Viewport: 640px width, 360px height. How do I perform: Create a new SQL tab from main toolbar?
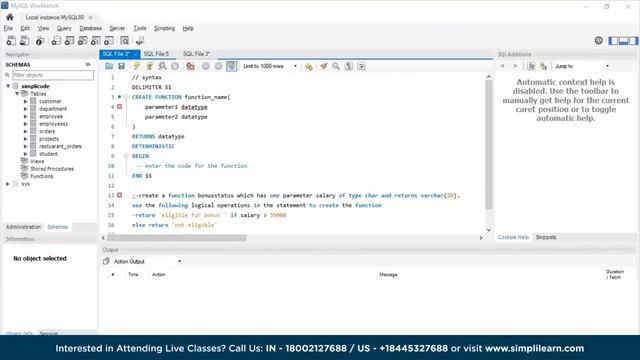(11, 40)
